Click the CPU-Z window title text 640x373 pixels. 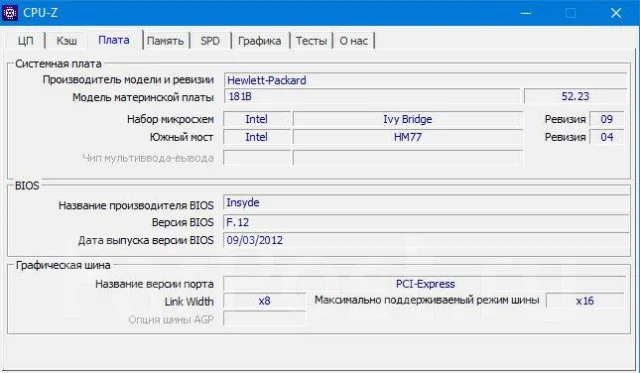click(x=40, y=13)
